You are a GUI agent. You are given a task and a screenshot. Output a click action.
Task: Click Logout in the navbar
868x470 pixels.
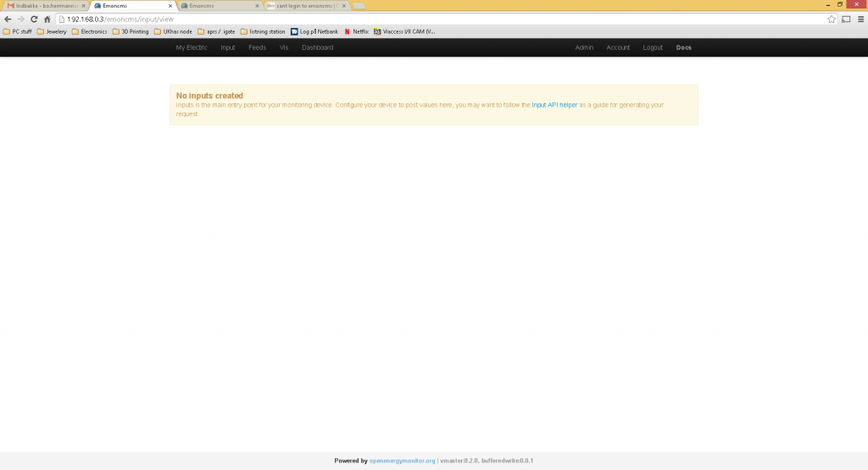(653, 47)
